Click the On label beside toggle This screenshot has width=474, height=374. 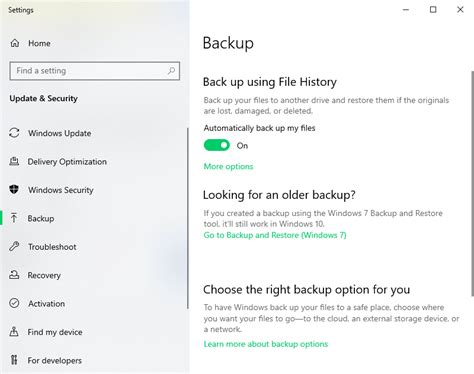click(242, 146)
